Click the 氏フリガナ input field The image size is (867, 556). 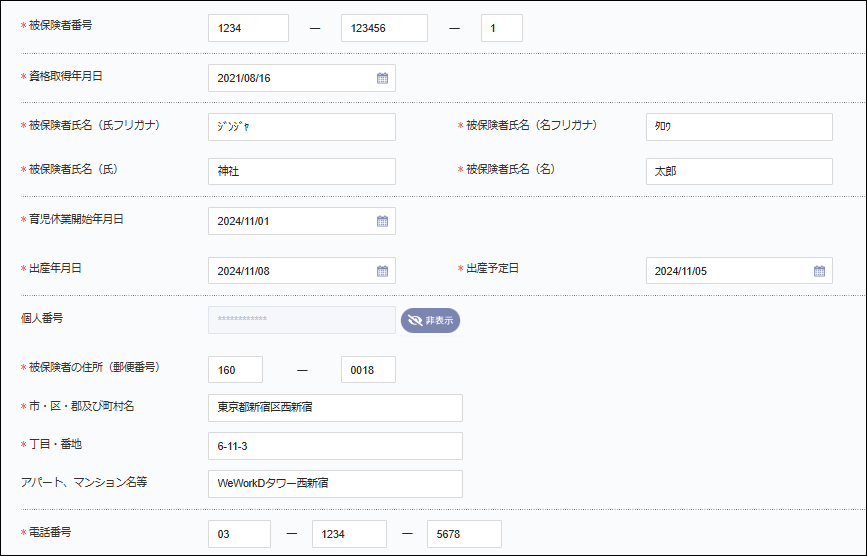point(302,127)
